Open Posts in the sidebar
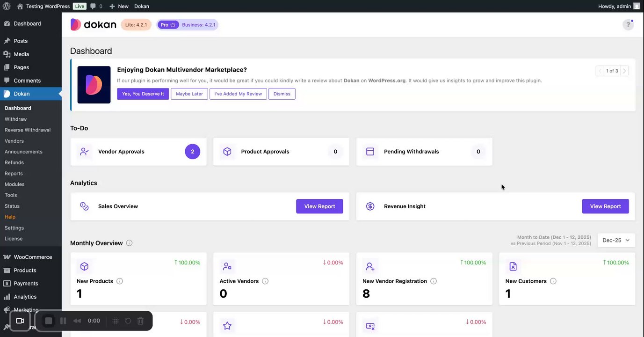 [31, 41]
